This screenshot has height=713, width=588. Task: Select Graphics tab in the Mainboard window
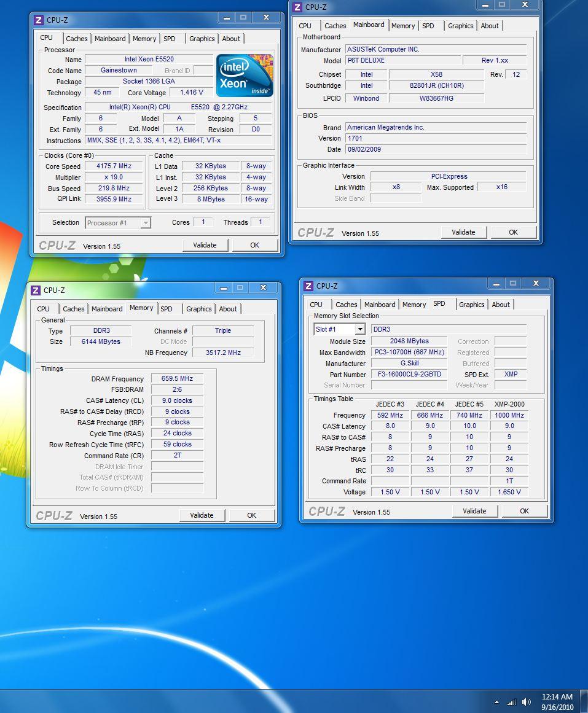[461, 26]
